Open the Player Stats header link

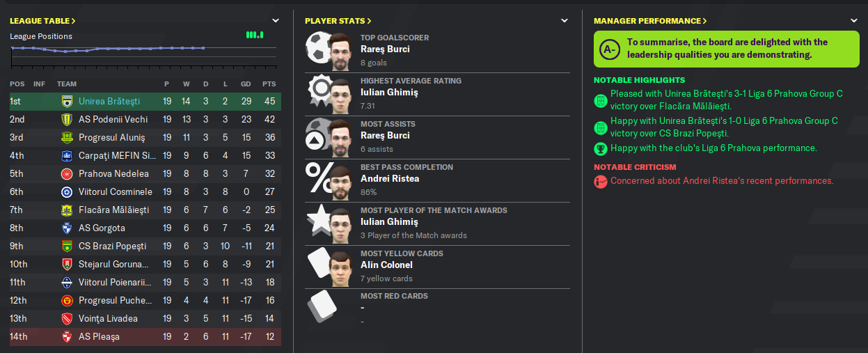pos(338,21)
